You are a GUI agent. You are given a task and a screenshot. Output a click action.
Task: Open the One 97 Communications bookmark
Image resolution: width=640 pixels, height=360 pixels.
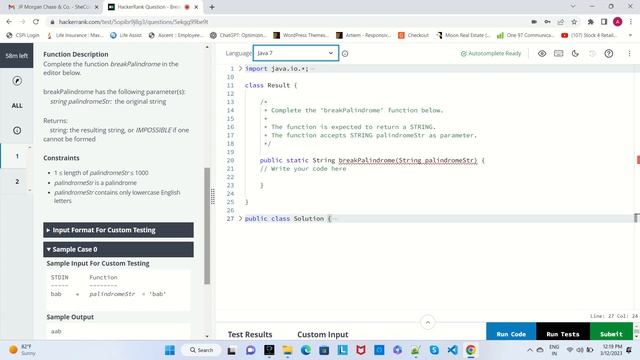(526, 36)
